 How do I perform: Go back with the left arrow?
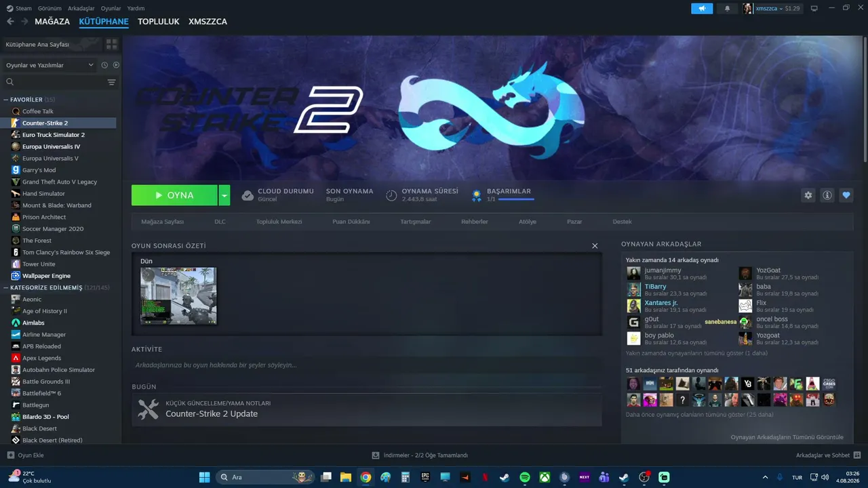10,22
